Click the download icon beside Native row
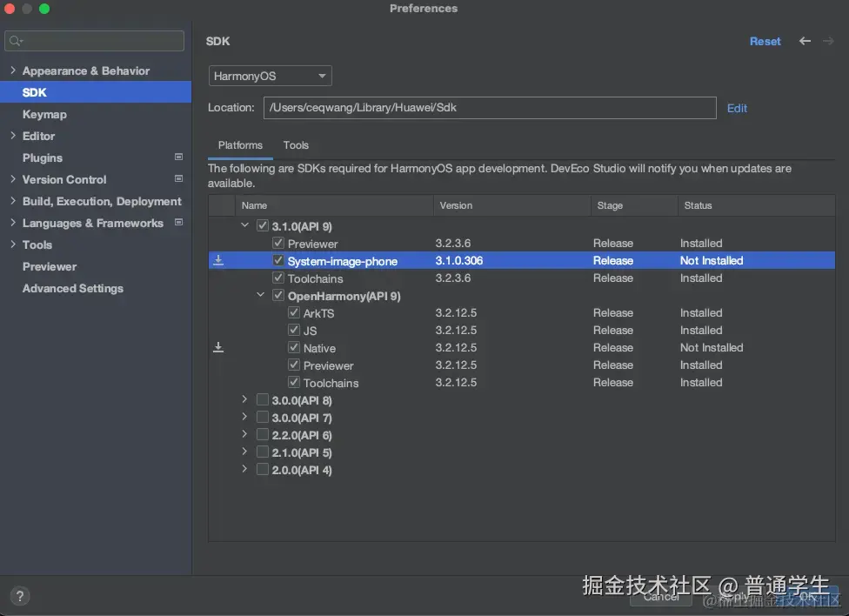Viewport: 849px width, 616px height. [x=218, y=347]
